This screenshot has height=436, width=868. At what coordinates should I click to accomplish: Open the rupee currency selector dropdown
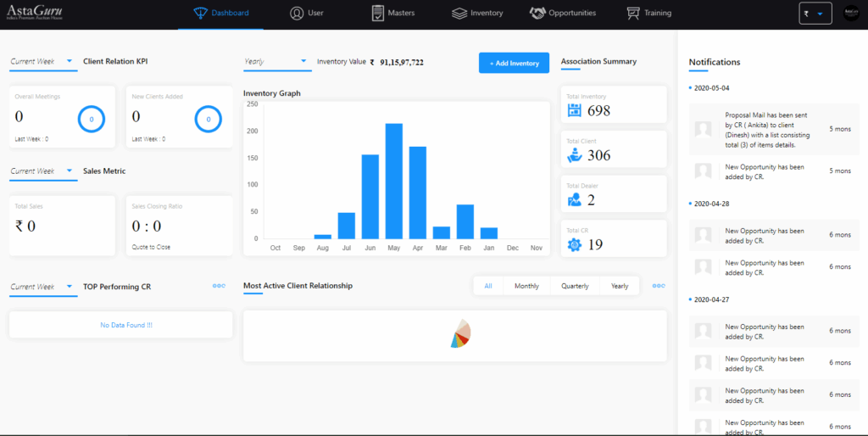tap(815, 14)
